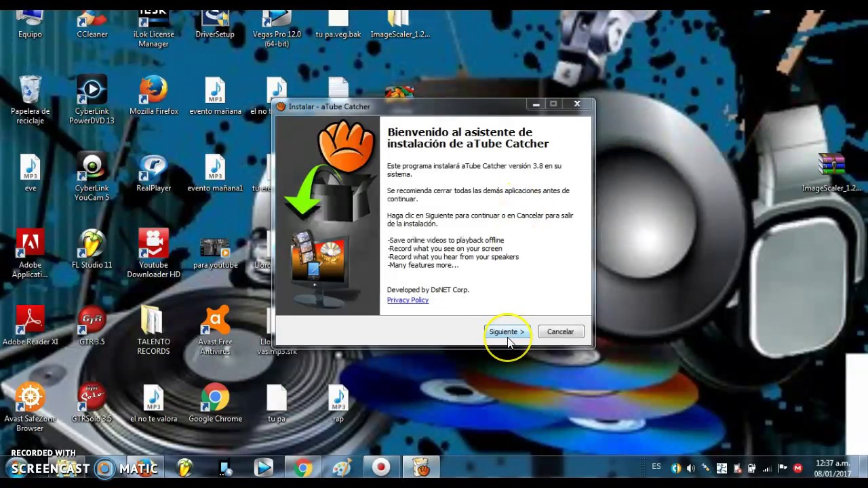Screen dimensions: 868x488
Task: Open Paint from the taskbar
Action: point(342,468)
